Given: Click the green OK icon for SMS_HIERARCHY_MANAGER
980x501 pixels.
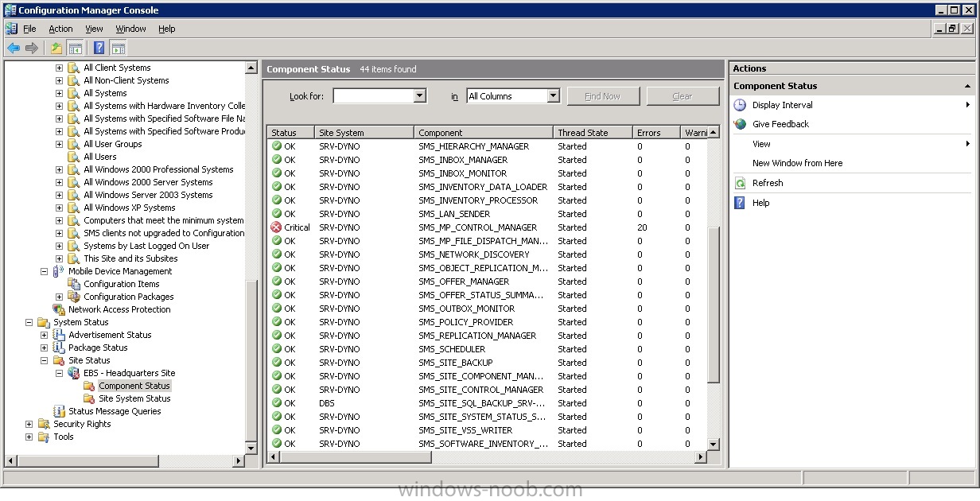Looking at the screenshot, I should pyautogui.click(x=277, y=146).
